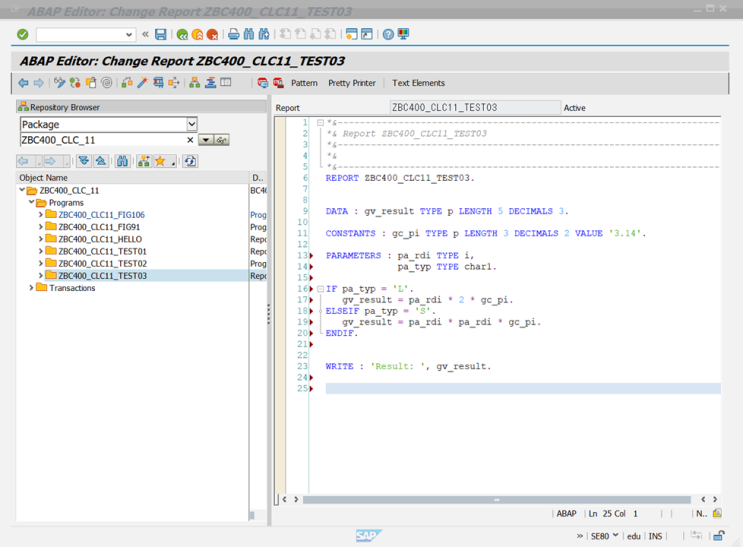Expand the Transactions folder node
Viewport: 743px width, 547px height.
[31, 288]
